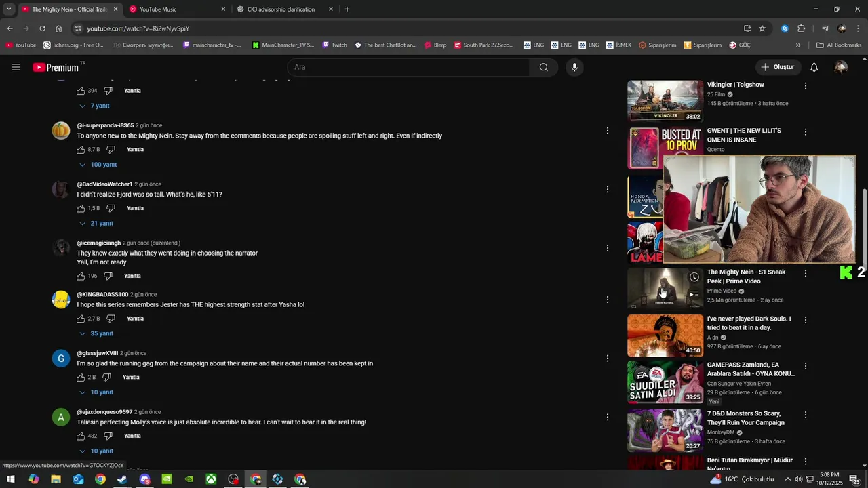Open taskbar clock showing 5:08 PM
868x488 pixels.
click(x=829, y=479)
